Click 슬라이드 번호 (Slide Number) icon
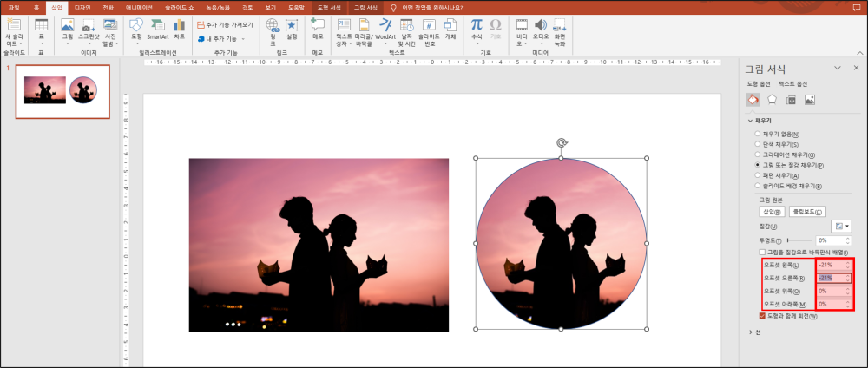Viewport: 868px width, 368px height. tap(429, 25)
